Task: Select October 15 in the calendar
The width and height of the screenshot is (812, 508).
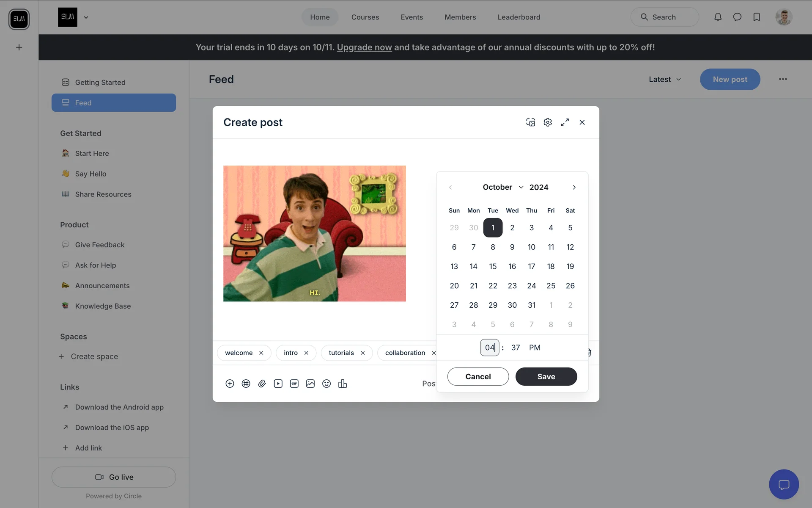Action: tap(493, 266)
